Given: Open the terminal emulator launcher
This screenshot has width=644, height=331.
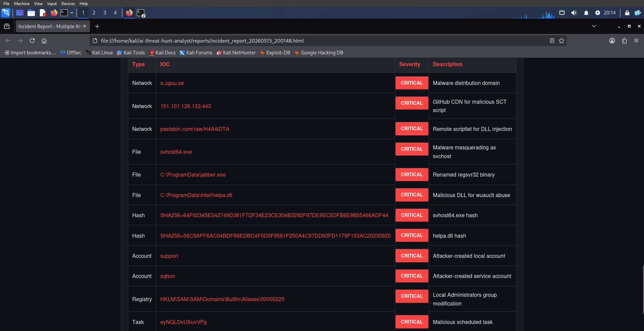Looking at the screenshot, I should [64, 13].
